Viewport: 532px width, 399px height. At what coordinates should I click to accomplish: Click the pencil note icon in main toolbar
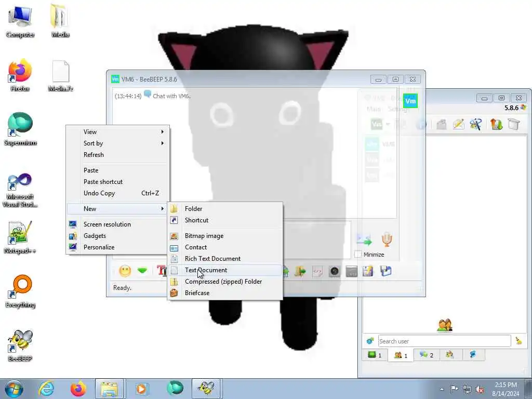458,124
